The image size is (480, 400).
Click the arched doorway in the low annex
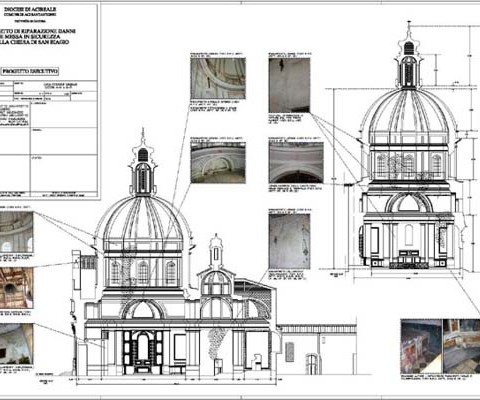[312, 364]
